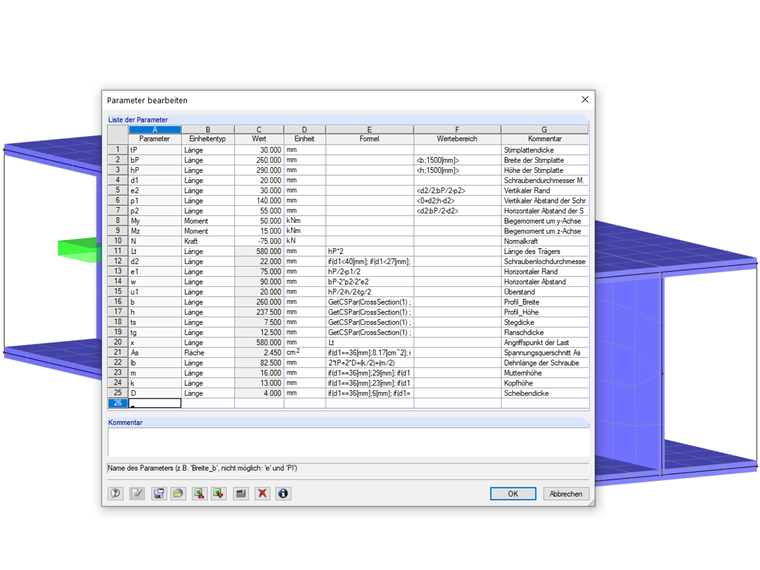Click comment 'Stegdicke' cell

[x=545, y=322]
